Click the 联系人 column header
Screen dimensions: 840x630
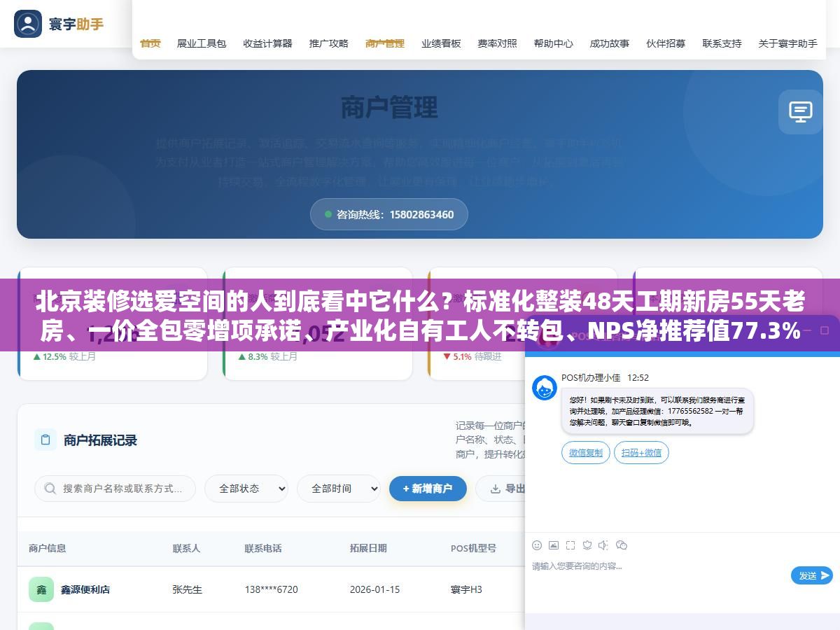(186, 548)
